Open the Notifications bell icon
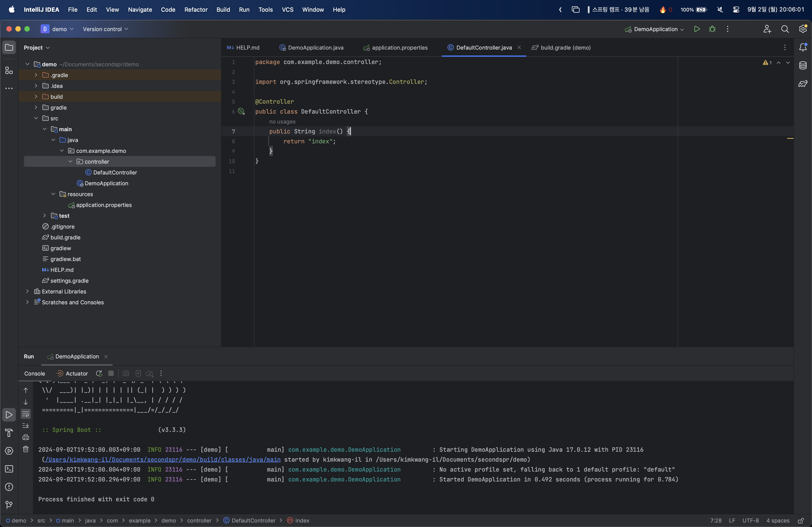 tap(803, 47)
